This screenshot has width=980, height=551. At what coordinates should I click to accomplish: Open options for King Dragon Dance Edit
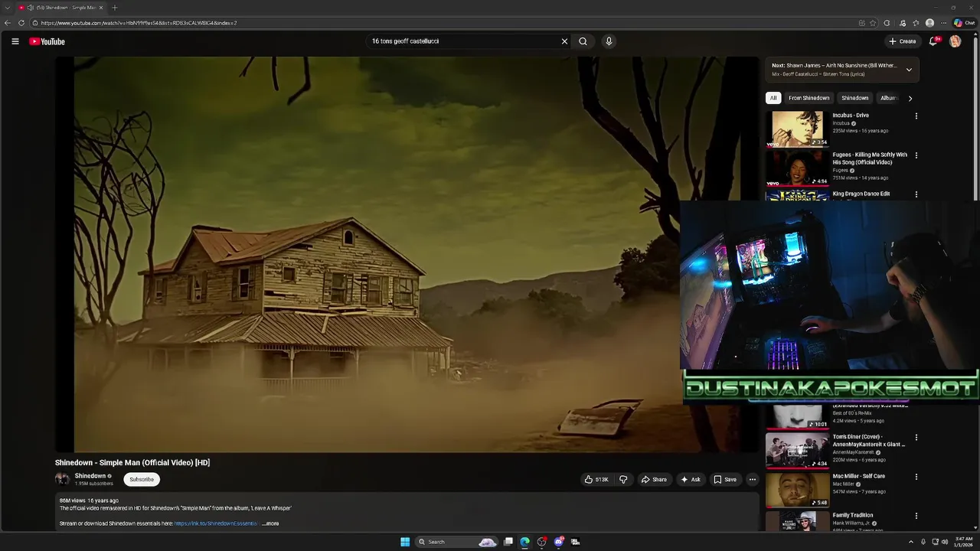(916, 194)
